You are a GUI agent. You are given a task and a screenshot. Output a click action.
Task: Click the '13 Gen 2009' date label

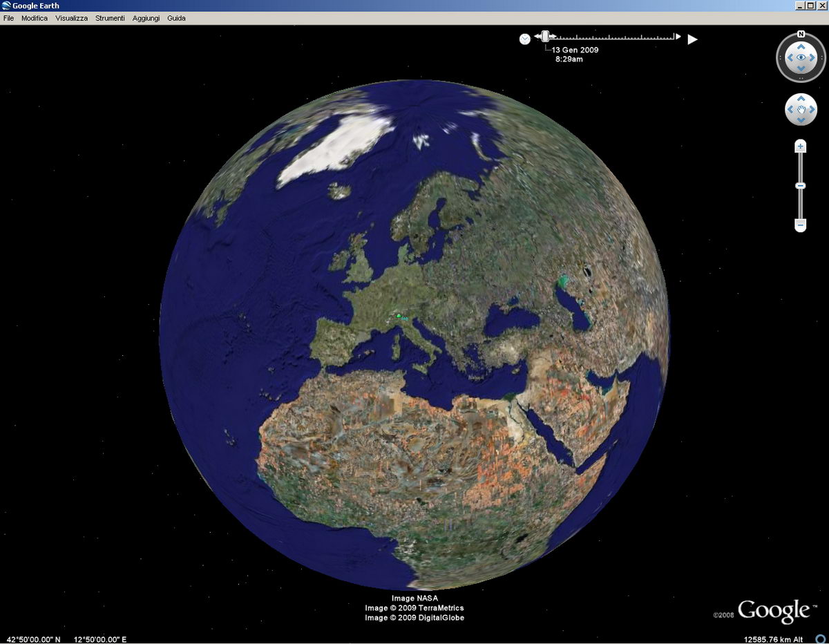pyautogui.click(x=575, y=50)
